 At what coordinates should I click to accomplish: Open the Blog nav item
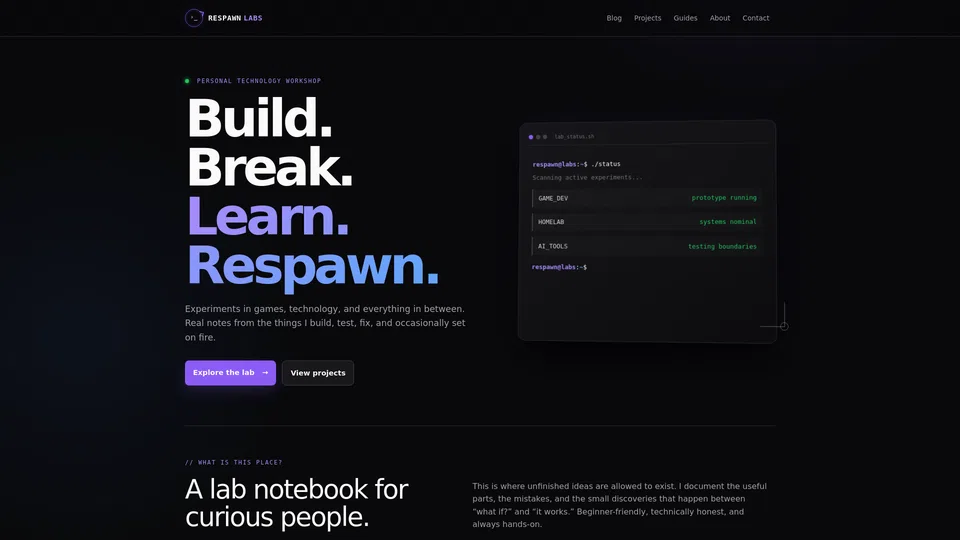click(614, 18)
